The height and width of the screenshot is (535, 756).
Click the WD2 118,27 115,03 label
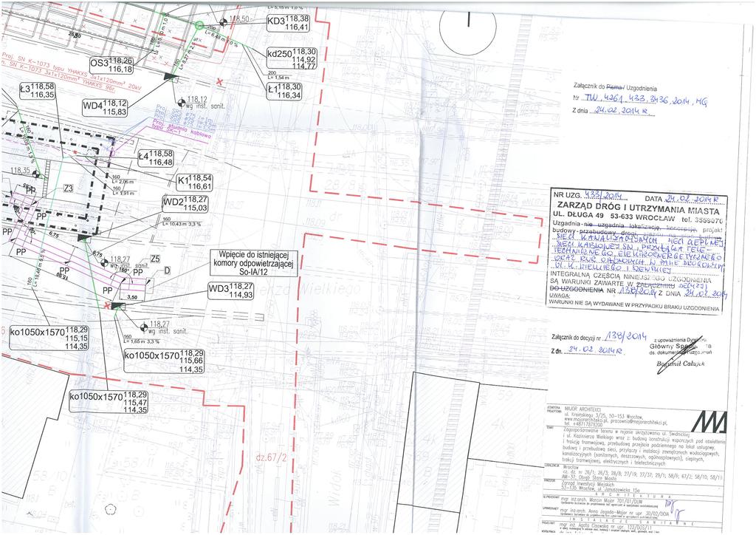[185, 203]
